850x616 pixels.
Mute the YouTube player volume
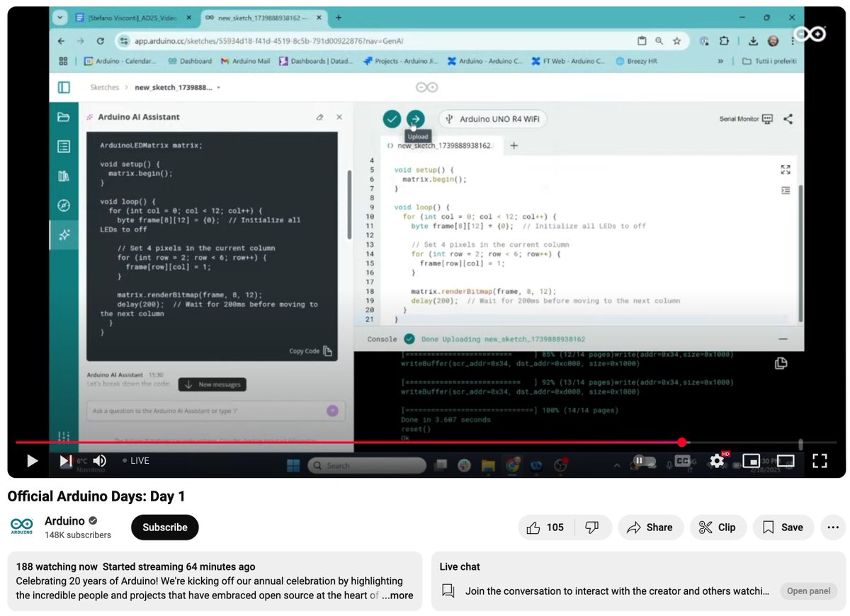[x=99, y=461]
